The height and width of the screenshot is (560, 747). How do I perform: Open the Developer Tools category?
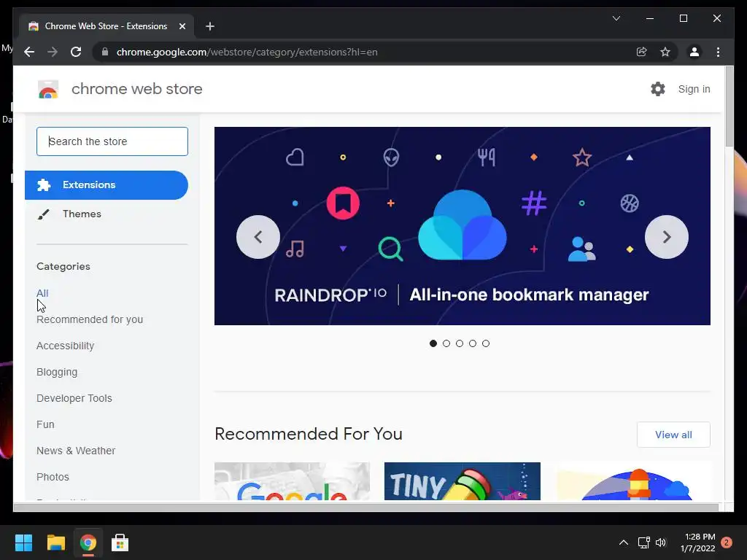[74, 398]
